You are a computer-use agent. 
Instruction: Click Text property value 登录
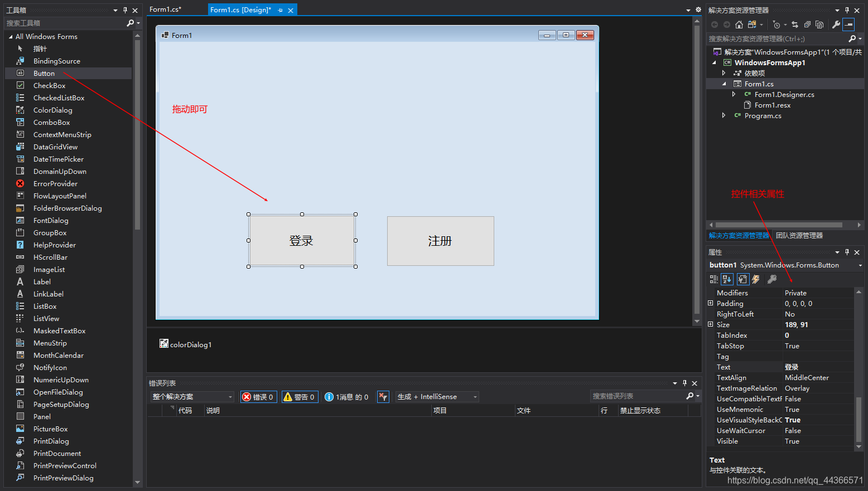(x=818, y=367)
